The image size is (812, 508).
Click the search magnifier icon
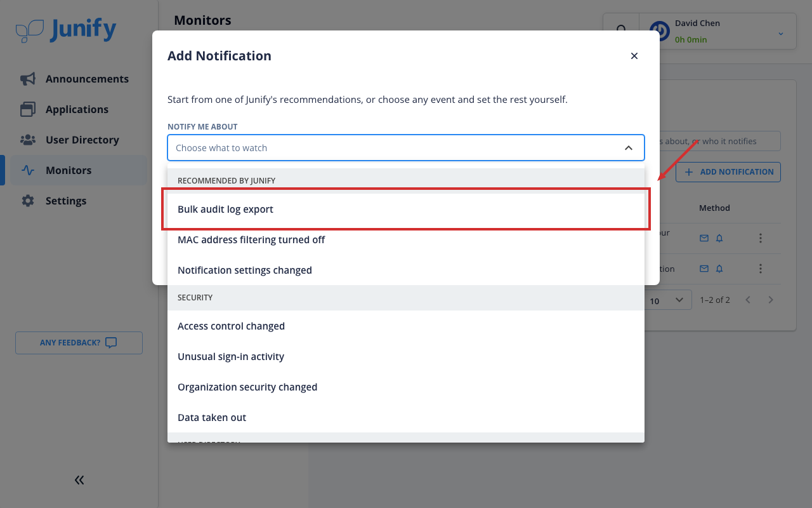pos(622,30)
